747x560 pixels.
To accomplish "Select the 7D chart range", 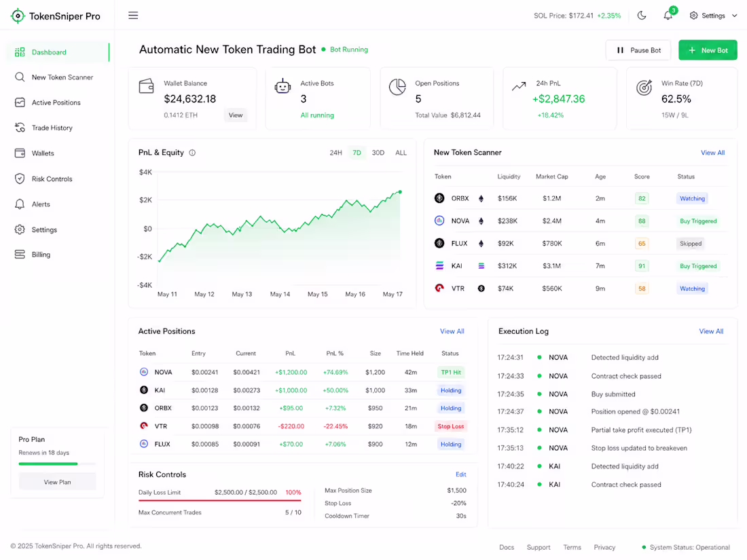I will (357, 153).
